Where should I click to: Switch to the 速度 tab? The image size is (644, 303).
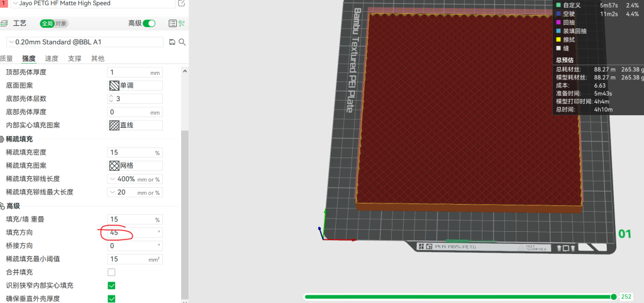(52, 59)
